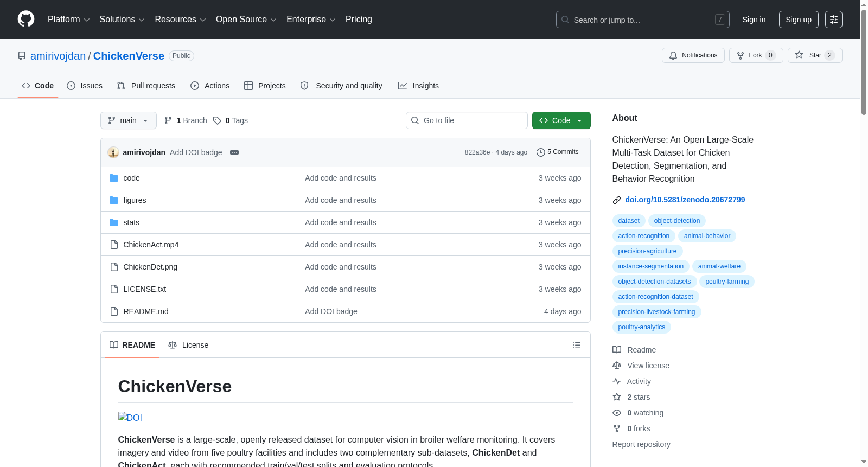Viewport: 868px width, 467px height.
Task: View the 1 Branch link
Action: coord(186,120)
